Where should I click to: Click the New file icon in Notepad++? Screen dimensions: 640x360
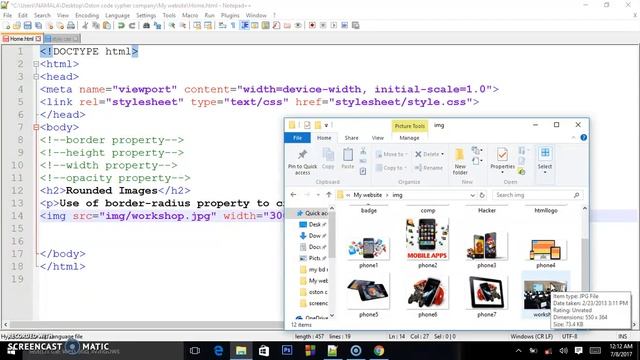click(7, 25)
